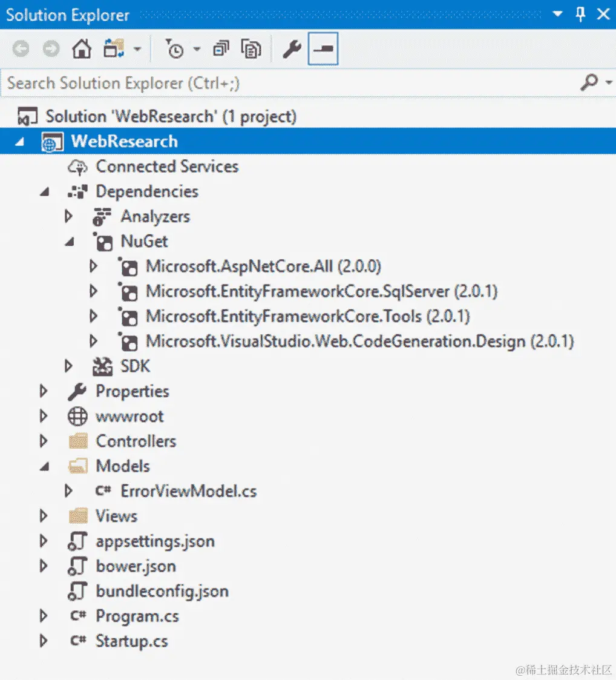Click the VisualStudio.Web.CodeGeneration.Design package icon
This screenshot has width=616, height=680.
tap(128, 342)
